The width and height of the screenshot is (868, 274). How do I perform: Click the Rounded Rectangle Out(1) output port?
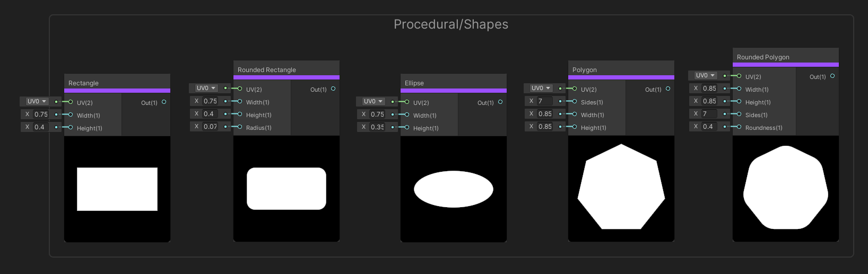pos(333,89)
